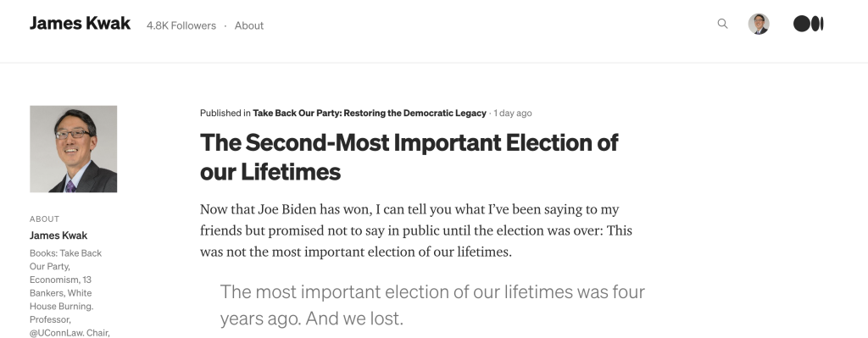Click "Joe Biden" in the first paragraph

287,209
